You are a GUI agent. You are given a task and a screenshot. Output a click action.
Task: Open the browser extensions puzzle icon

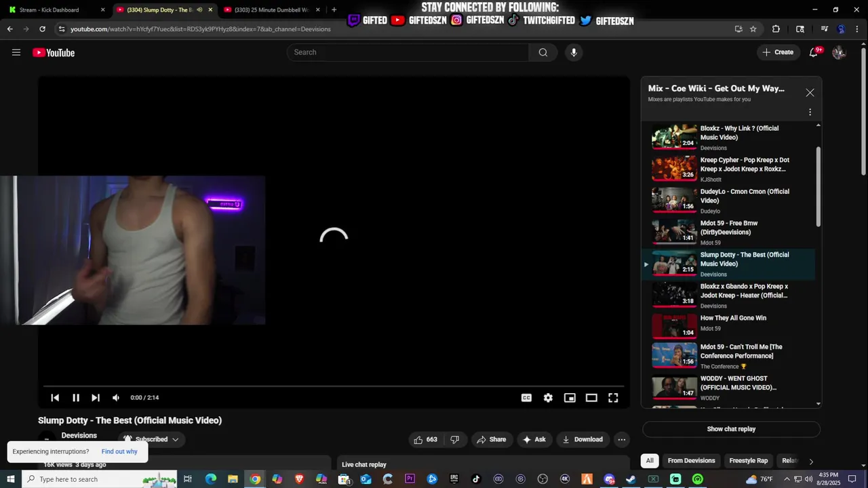click(x=776, y=29)
